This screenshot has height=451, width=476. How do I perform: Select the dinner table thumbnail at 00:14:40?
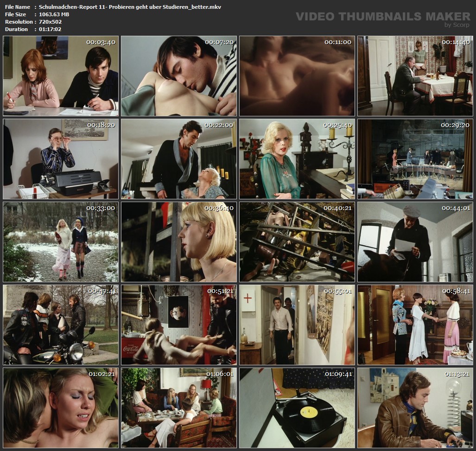415,76
